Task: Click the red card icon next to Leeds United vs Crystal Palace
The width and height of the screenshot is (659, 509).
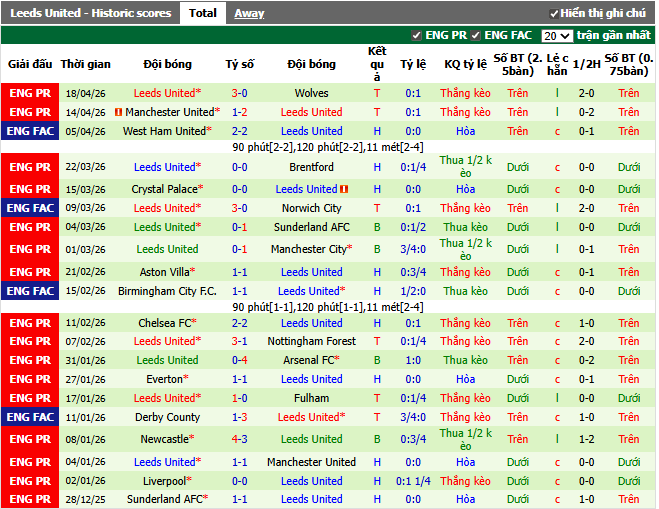Action: pyautogui.click(x=344, y=189)
